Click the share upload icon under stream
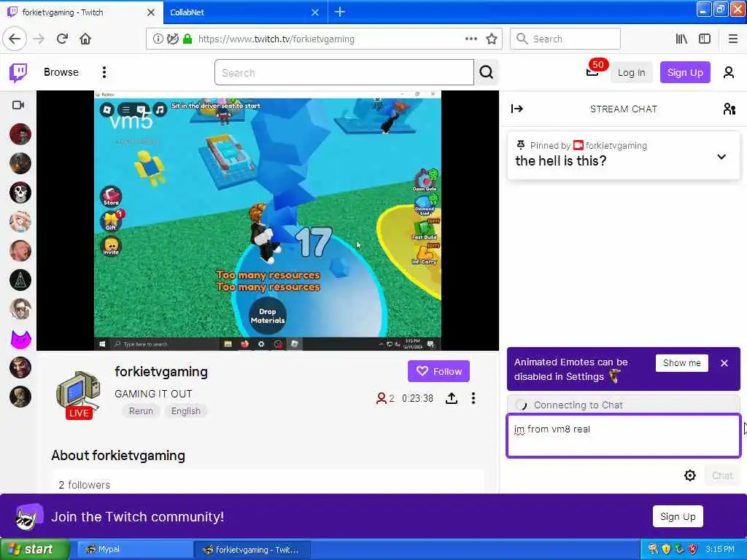This screenshot has width=747, height=560. pyautogui.click(x=451, y=398)
